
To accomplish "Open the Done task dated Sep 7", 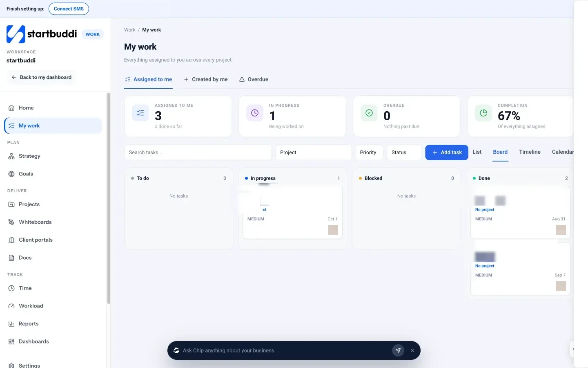I will [x=520, y=269].
